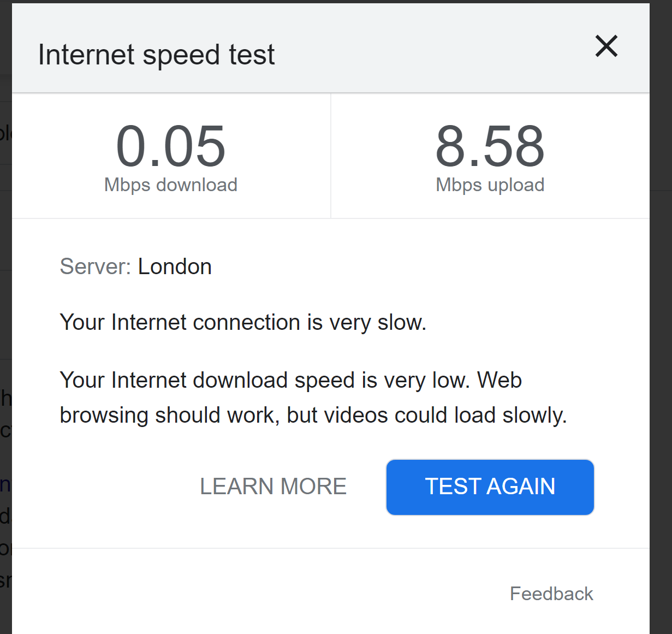Image resolution: width=672 pixels, height=634 pixels.
Task: Click the Mbps download label
Action: (171, 185)
